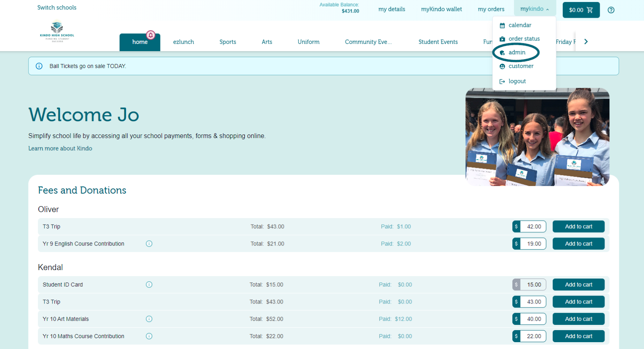Collapse the mykindo dropdown menu
Screen dimensions: 644x349
click(535, 9)
